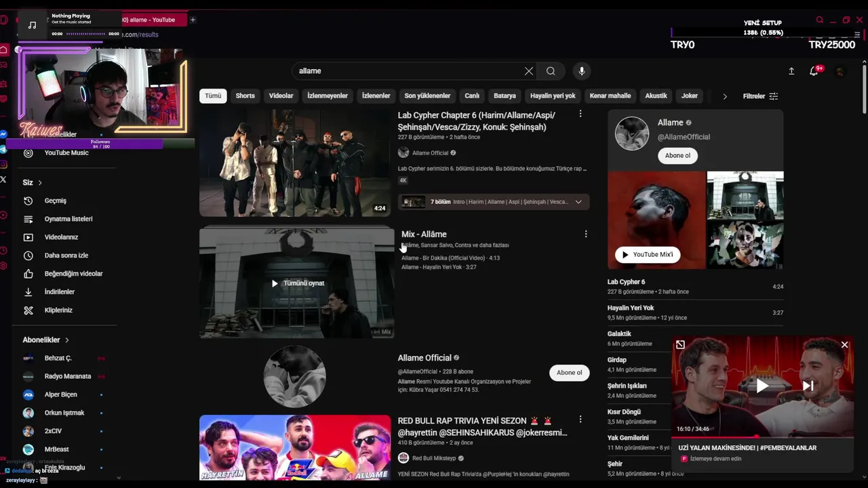This screenshot has height=488, width=868.
Task: Open the Allame Official channel avatar in results
Action: [294, 376]
